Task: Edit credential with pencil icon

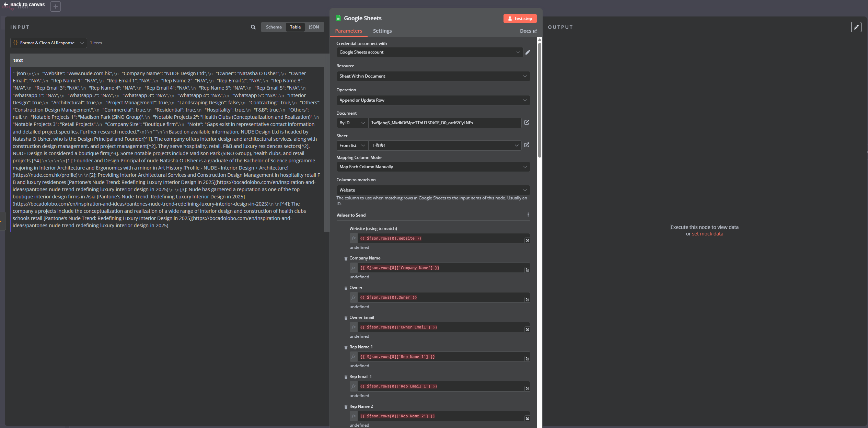Action: pos(528,52)
